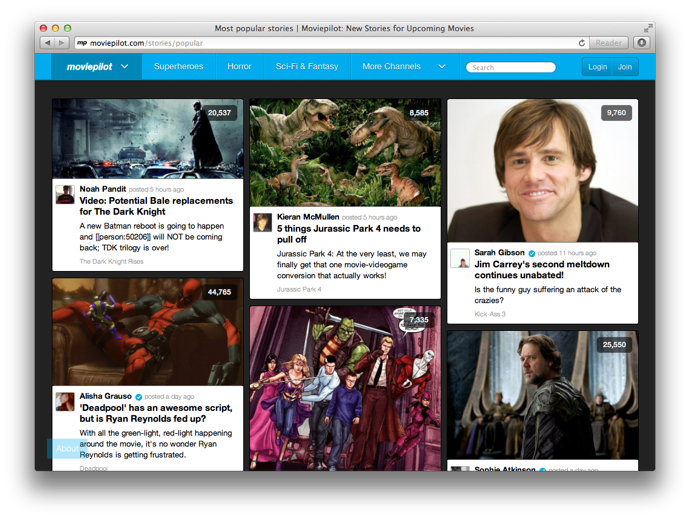Click the 9,760 view count badge
The height and width of the screenshot is (519, 690).
pos(616,113)
